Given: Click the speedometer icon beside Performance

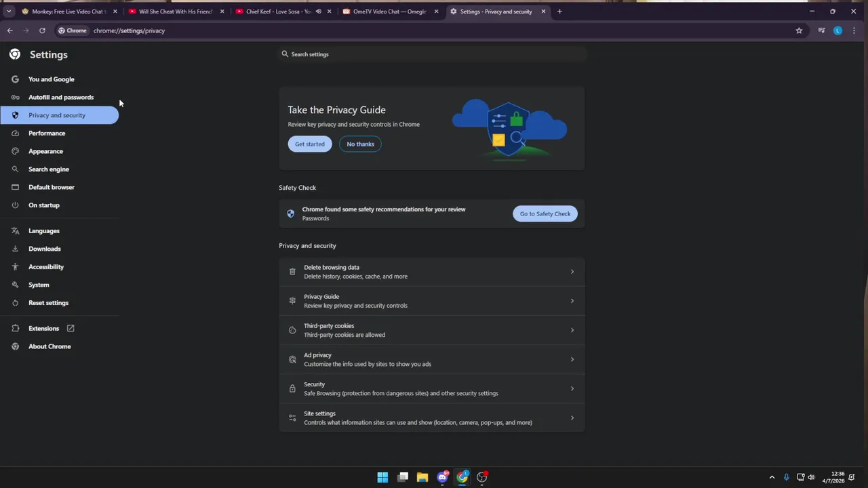Looking at the screenshot, I should [15, 133].
